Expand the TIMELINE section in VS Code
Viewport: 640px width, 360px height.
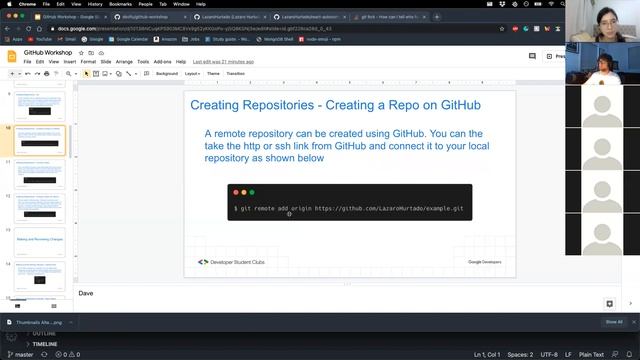click(x=45, y=344)
